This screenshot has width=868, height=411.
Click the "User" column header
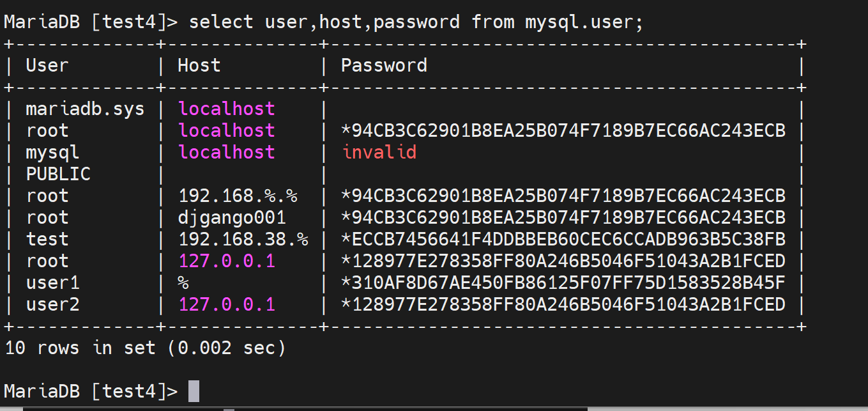click(x=47, y=65)
